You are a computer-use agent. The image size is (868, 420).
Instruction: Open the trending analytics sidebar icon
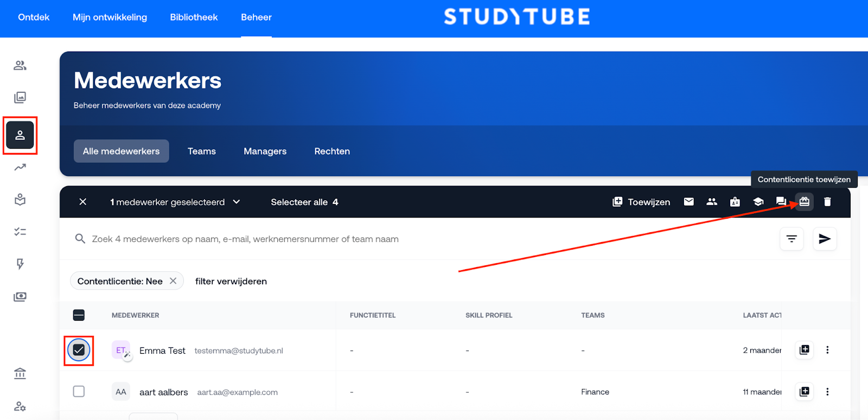point(20,167)
